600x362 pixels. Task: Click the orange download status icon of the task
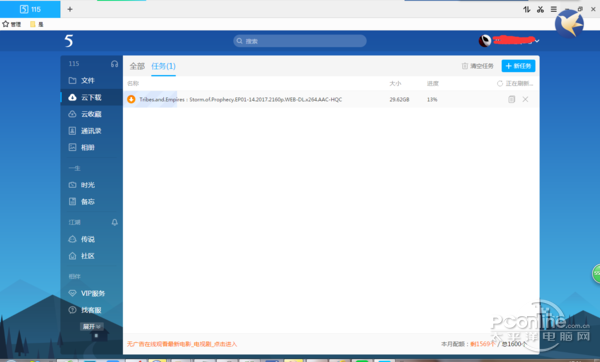tap(131, 99)
